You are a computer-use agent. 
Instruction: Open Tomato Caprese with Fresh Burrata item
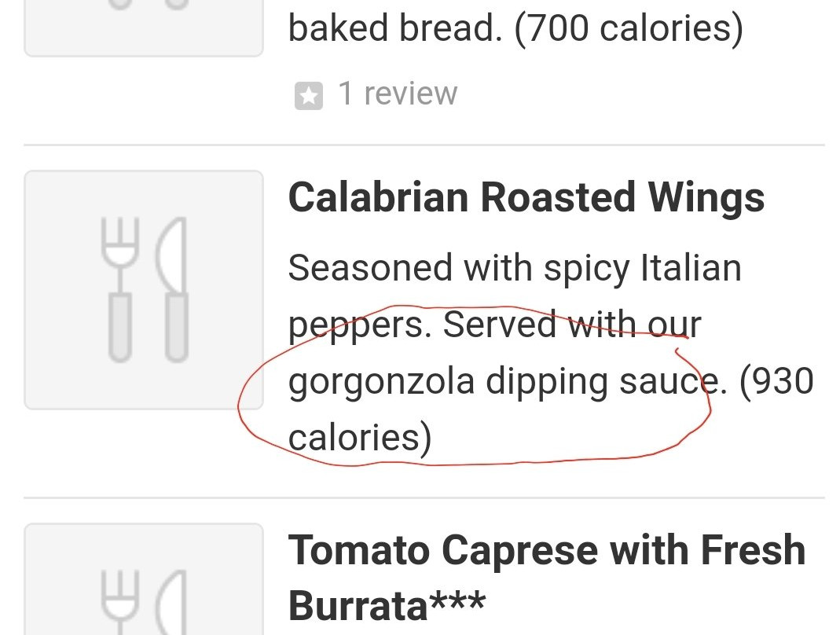point(546,550)
